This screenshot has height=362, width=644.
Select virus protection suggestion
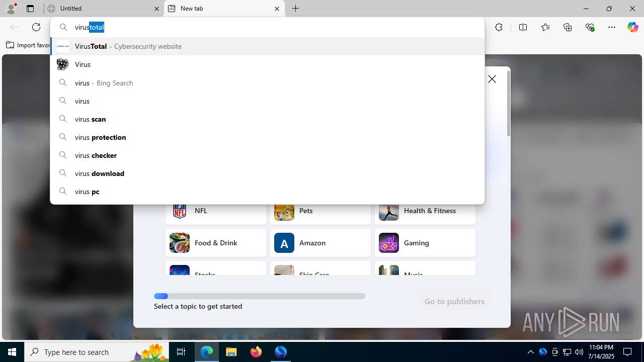click(267, 137)
